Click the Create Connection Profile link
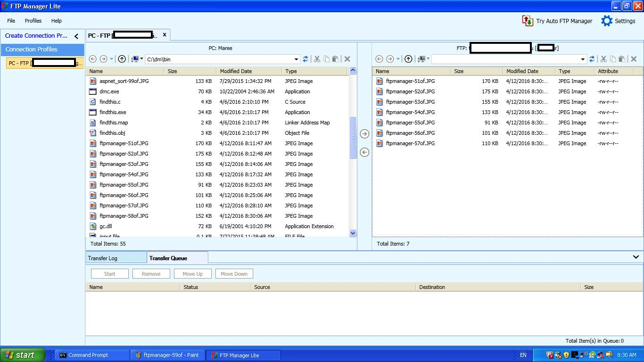Viewport: 644px width, 362px height. coord(36,35)
